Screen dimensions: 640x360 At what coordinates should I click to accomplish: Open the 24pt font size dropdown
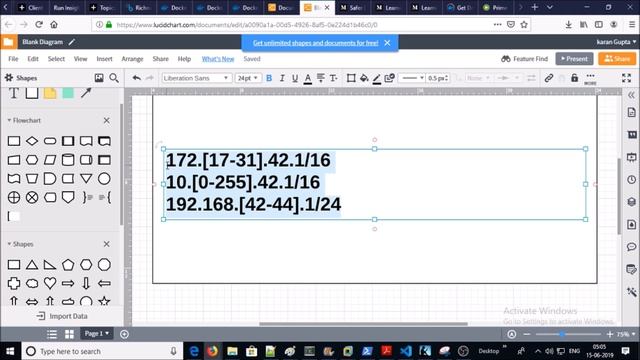pos(247,78)
